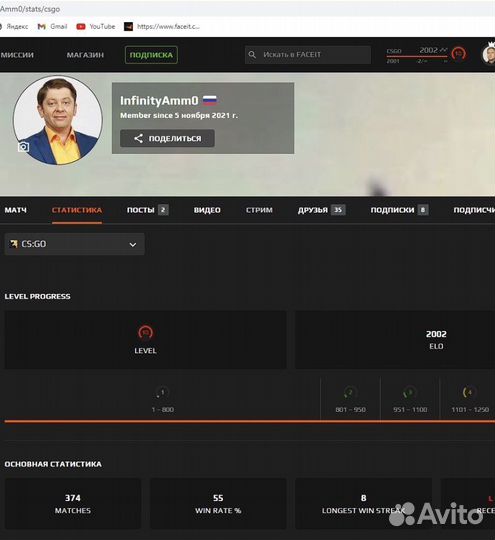Open the Магазин navigation item
The width and height of the screenshot is (495, 540).
(85, 55)
